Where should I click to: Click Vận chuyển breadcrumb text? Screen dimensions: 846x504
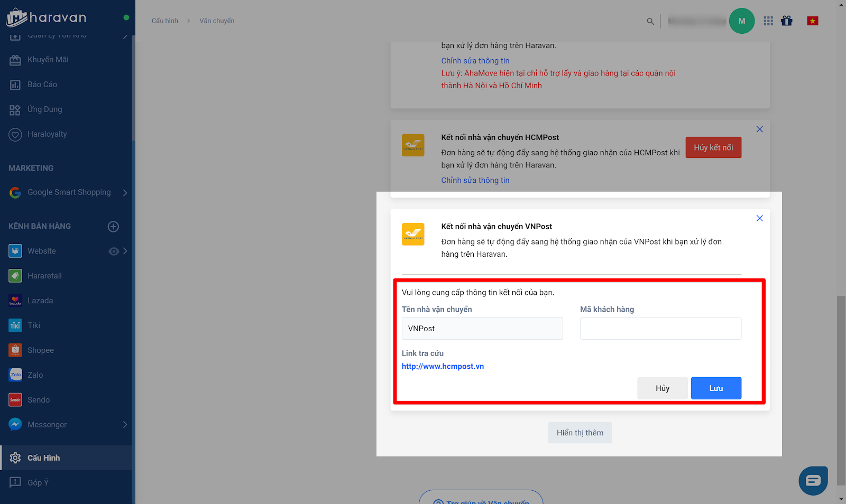[x=217, y=21]
